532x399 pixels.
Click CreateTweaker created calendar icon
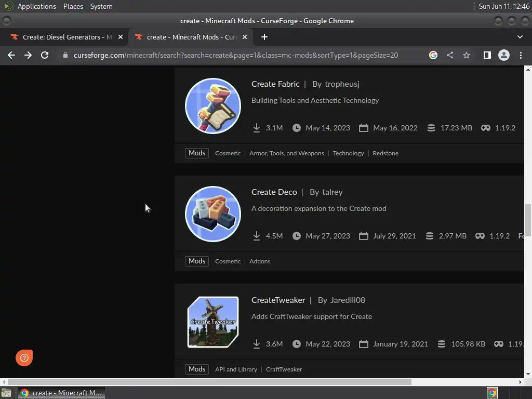point(363,344)
